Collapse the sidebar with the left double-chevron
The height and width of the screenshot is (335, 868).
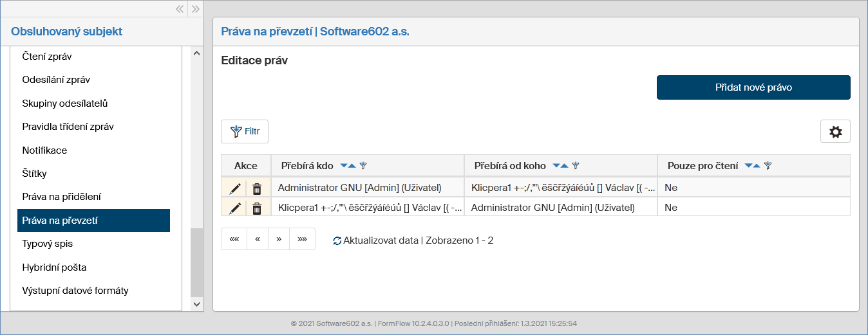pos(180,9)
